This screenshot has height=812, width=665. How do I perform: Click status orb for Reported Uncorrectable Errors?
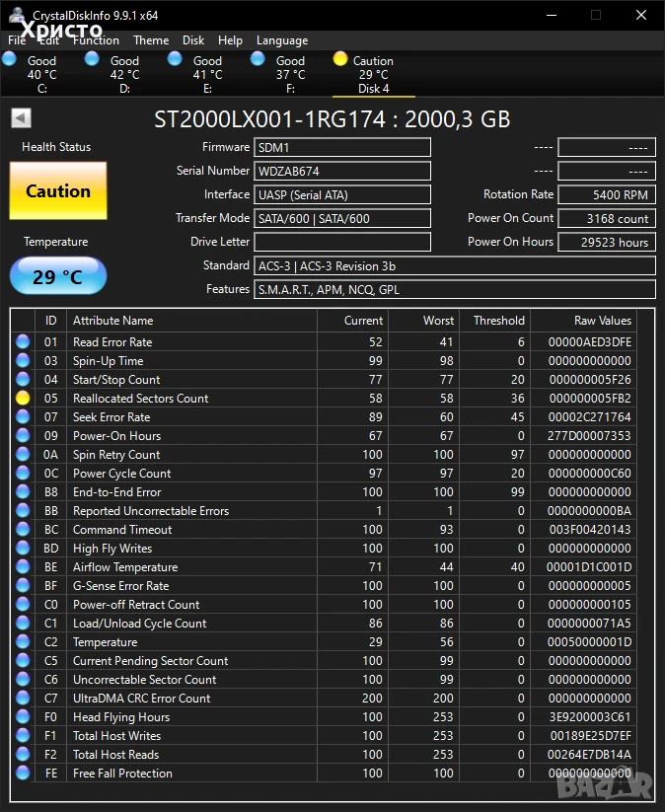coord(23,511)
